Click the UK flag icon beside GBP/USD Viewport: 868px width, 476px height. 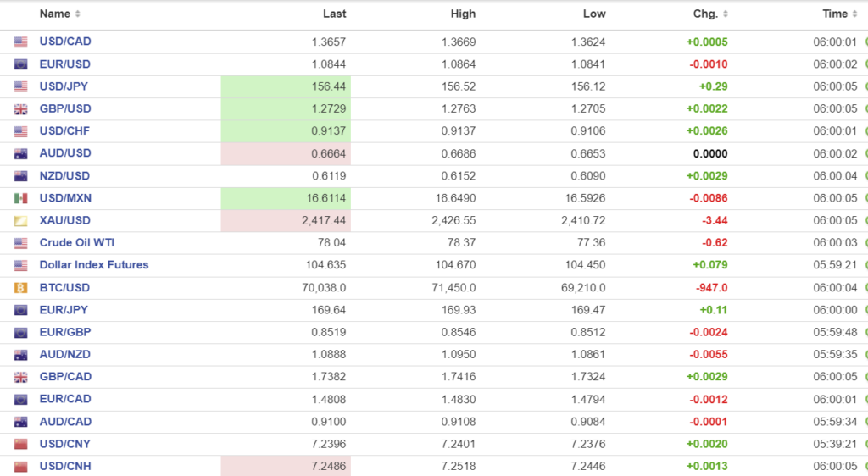21,109
